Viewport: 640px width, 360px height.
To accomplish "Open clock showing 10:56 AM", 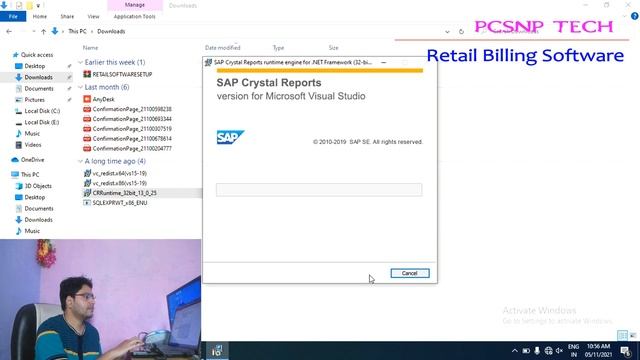I will click(x=598, y=351).
